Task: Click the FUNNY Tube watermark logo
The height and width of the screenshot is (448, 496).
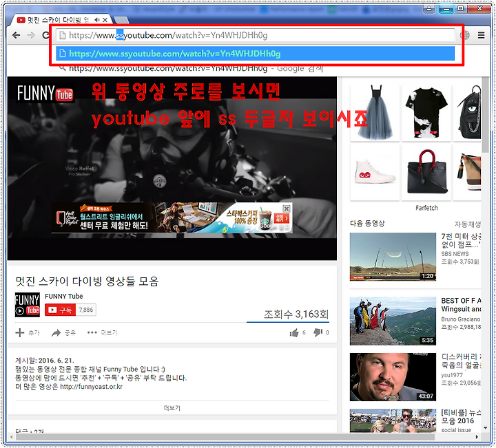Action: point(45,93)
